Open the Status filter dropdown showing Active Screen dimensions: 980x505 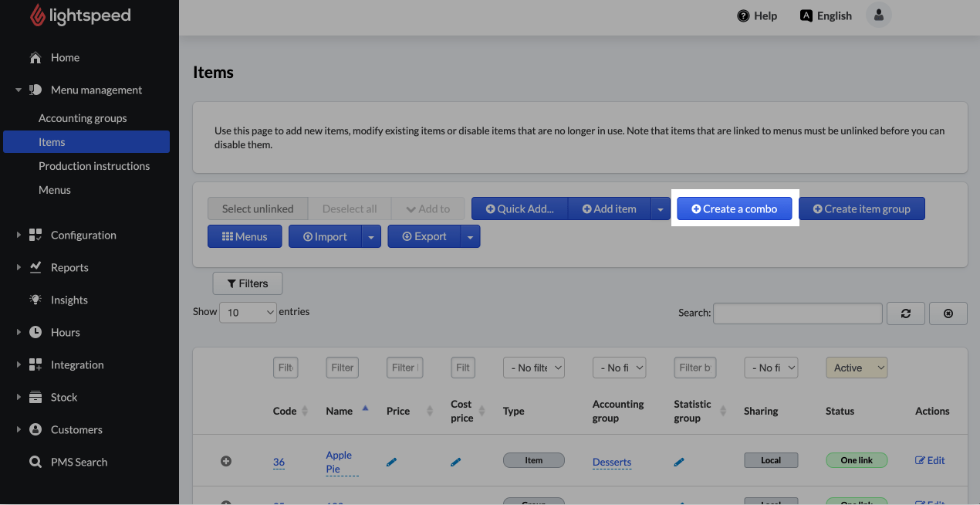point(857,368)
